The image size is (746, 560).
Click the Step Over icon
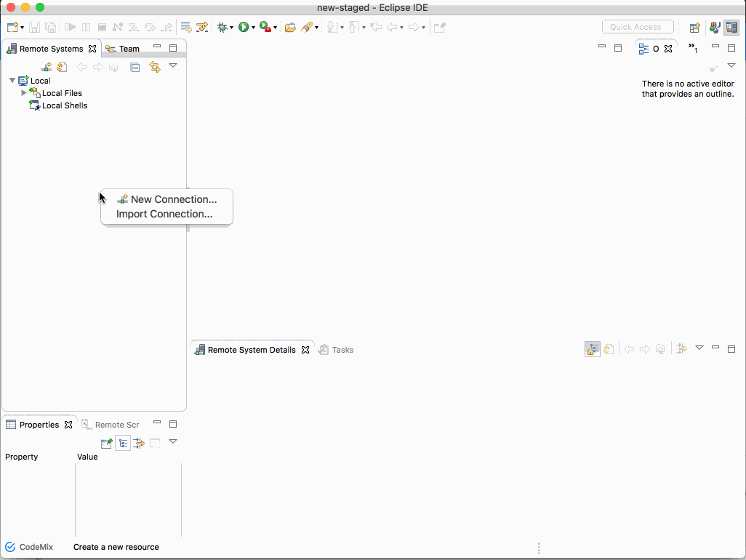pyautogui.click(x=150, y=27)
